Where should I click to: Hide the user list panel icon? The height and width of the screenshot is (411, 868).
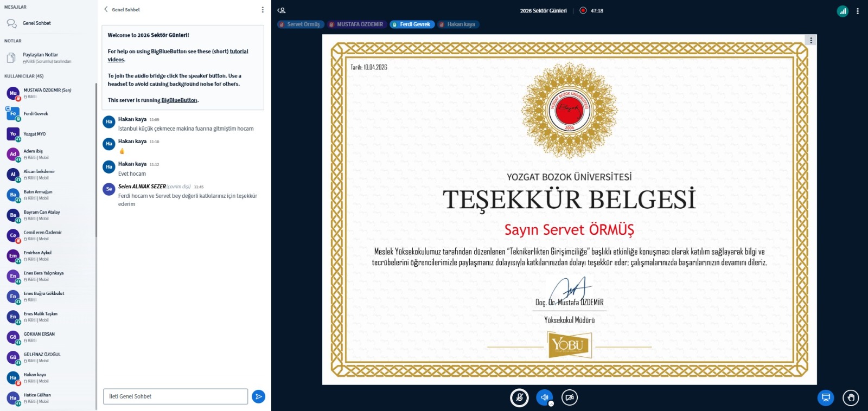click(x=281, y=10)
